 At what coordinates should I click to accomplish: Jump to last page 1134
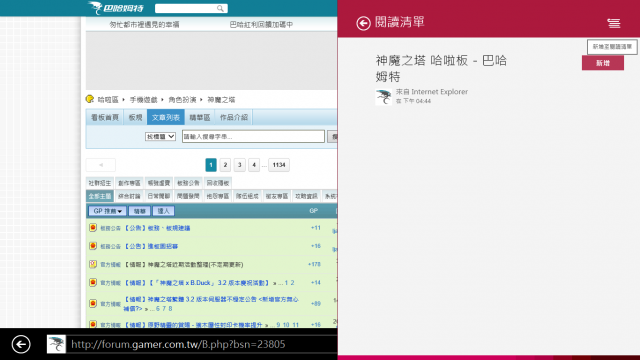pyautogui.click(x=279, y=165)
